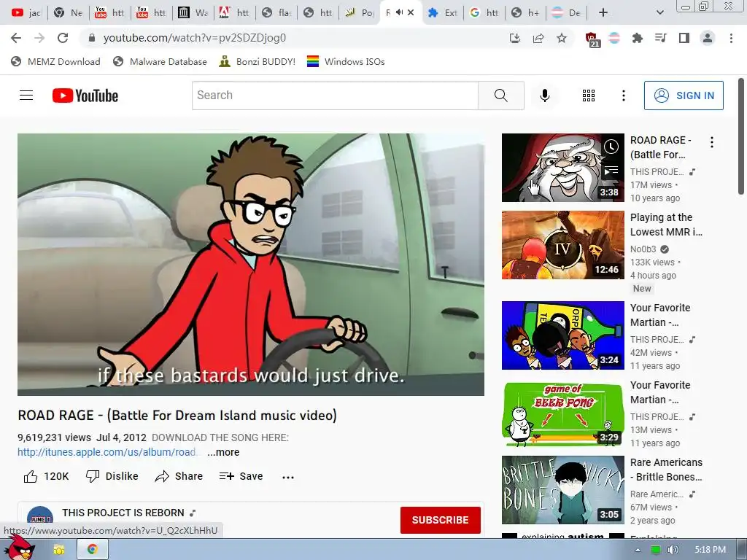Image resolution: width=747 pixels, height=560 pixels.
Task: Search with your voice microphone
Action: 544,96
